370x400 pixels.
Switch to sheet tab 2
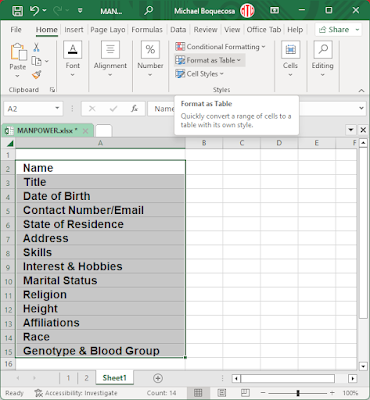point(86,378)
